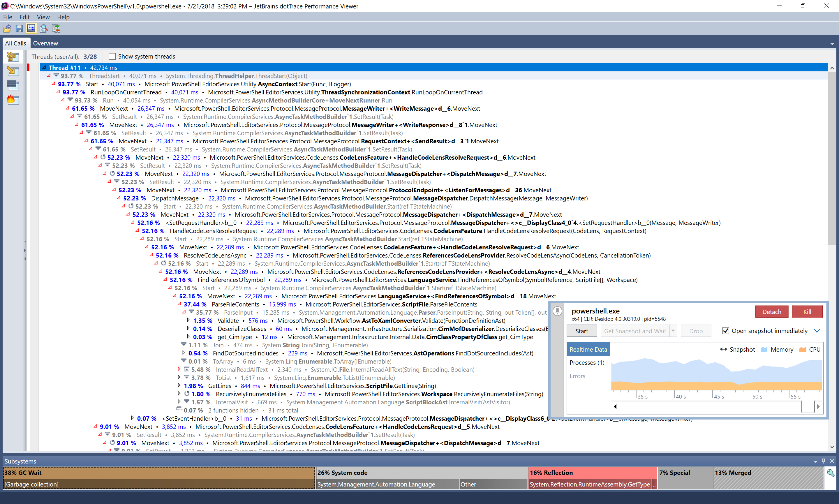
Task: Open the Subsystems panel options dropdown arrow
Action: point(815,461)
